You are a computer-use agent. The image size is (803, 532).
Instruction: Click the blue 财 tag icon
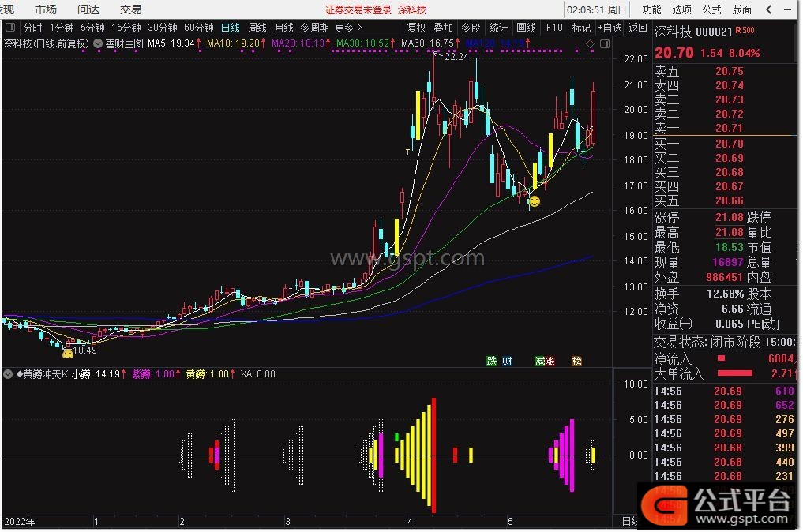click(507, 361)
